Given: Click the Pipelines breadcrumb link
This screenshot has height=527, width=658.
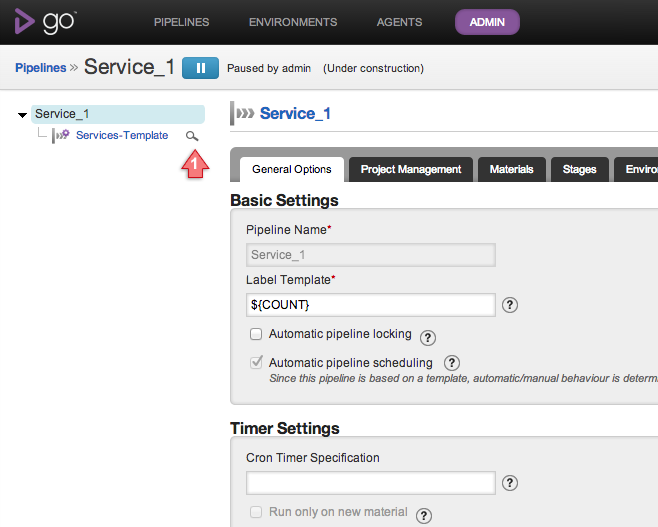Looking at the screenshot, I should (x=40, y=68).
